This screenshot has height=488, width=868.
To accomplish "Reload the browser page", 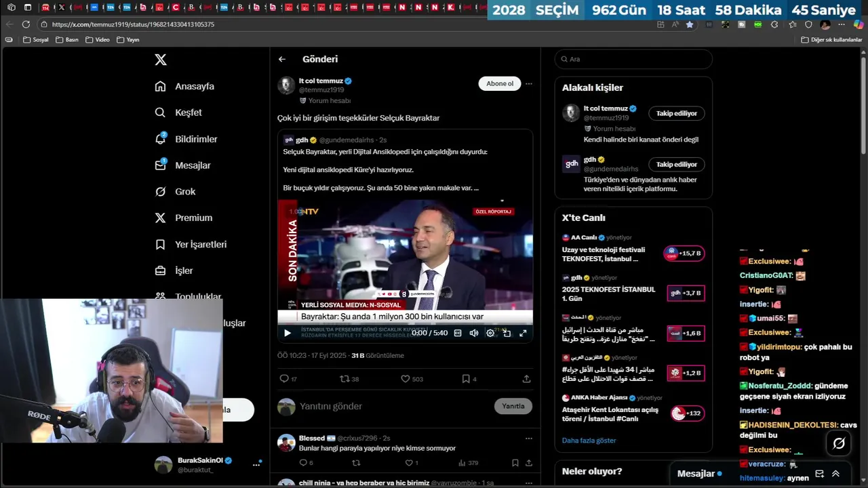I will [x=26, y=24].
